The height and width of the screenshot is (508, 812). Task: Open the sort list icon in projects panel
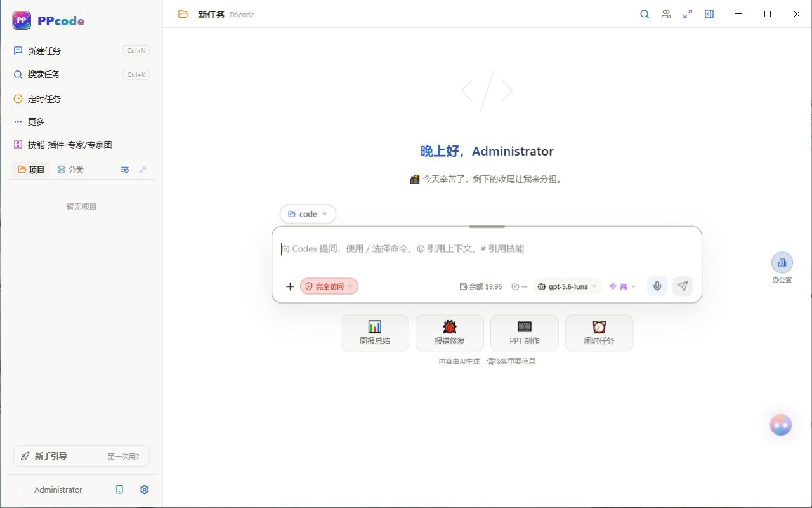(125, 170)
